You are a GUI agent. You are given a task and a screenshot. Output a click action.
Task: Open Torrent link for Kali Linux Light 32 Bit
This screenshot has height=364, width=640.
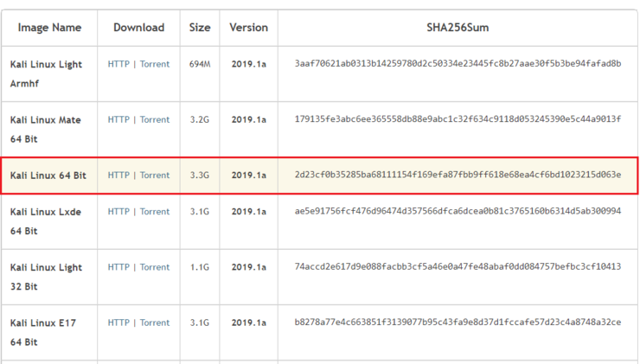coord(154,267)
